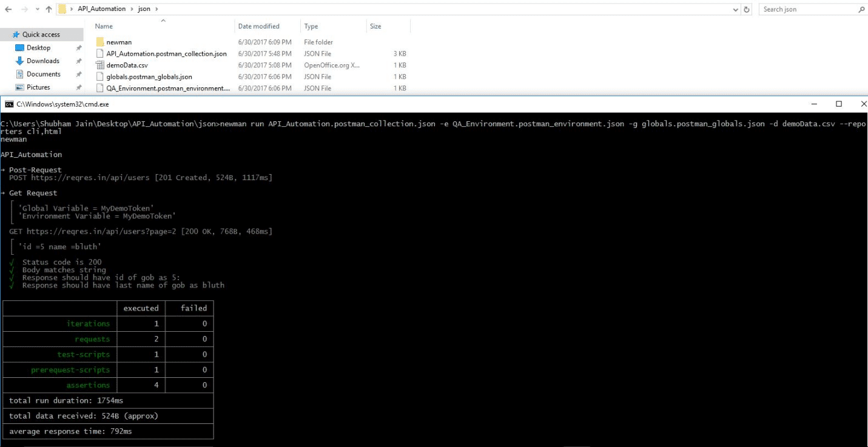Go forward in File Explorer
Screen dimensions: 868x447
(x=24, y=9)
